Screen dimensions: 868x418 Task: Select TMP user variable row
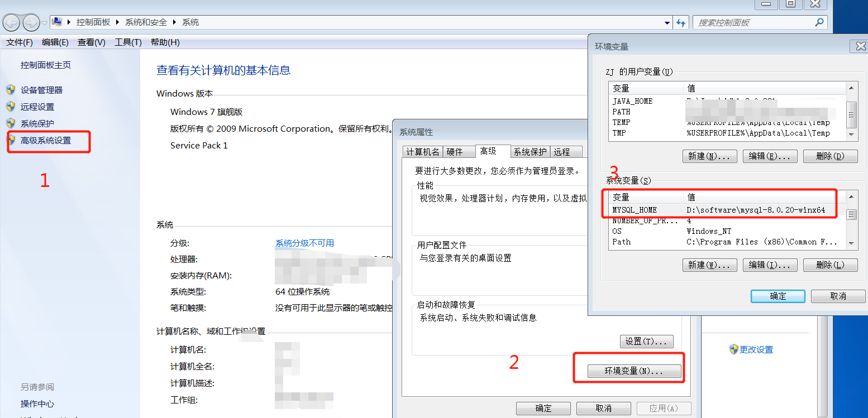(727, 133)
